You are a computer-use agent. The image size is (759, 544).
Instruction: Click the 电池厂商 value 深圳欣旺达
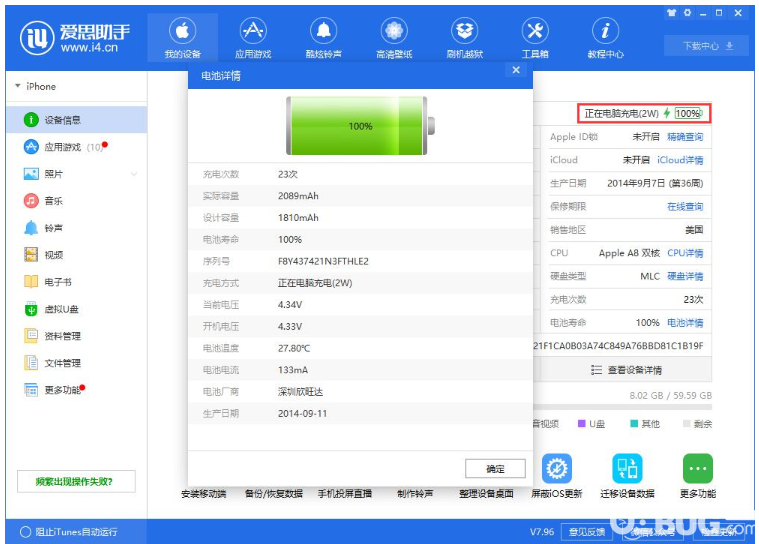point(300,392)
